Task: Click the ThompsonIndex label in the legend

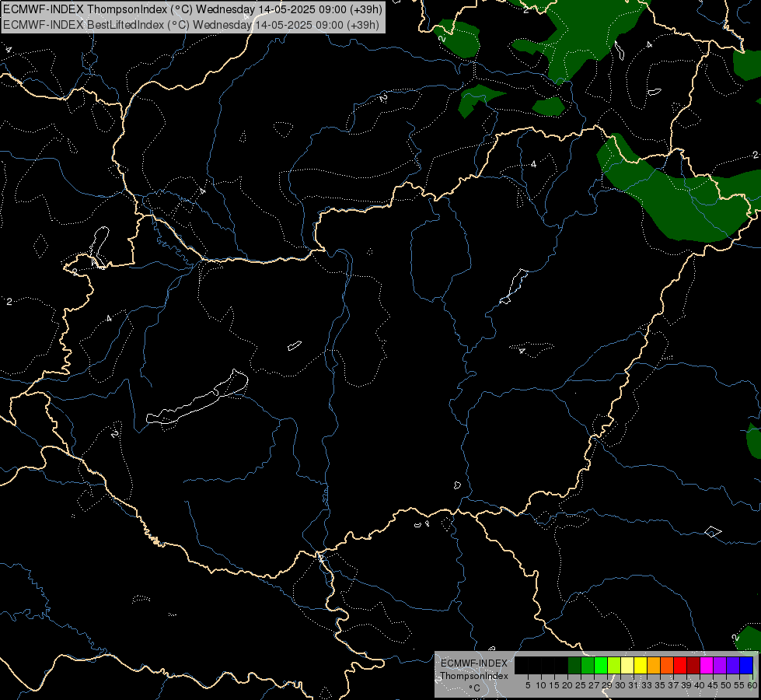Action: [474, 676]
